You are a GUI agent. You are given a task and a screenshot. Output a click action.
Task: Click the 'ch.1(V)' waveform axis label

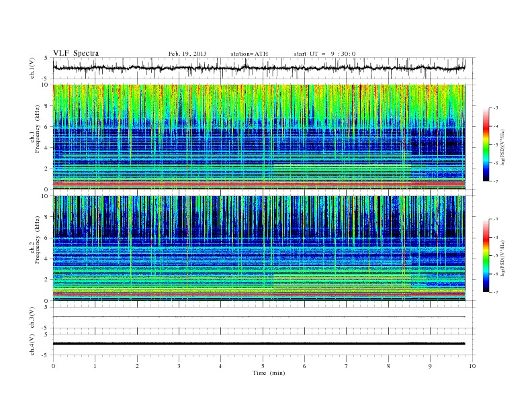(x=32, y=68)
